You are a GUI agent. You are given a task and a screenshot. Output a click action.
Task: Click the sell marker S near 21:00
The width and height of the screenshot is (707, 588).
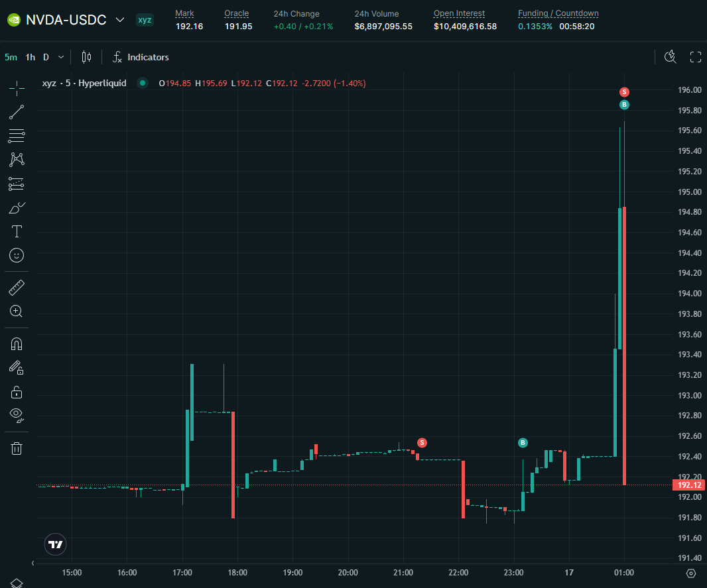click(x=422, y=442)
